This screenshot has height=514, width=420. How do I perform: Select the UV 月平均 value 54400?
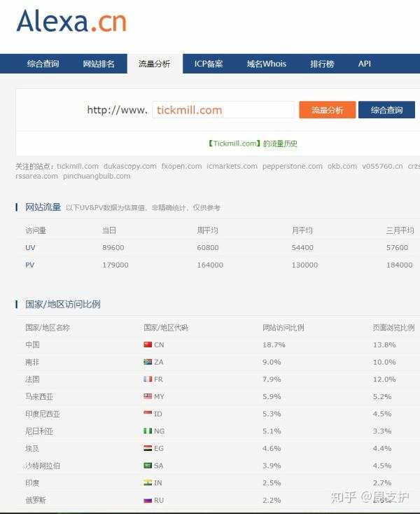coord(302,247)
